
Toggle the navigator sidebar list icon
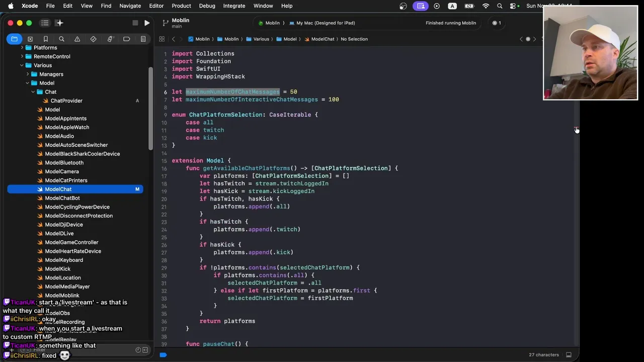(45, 23)
